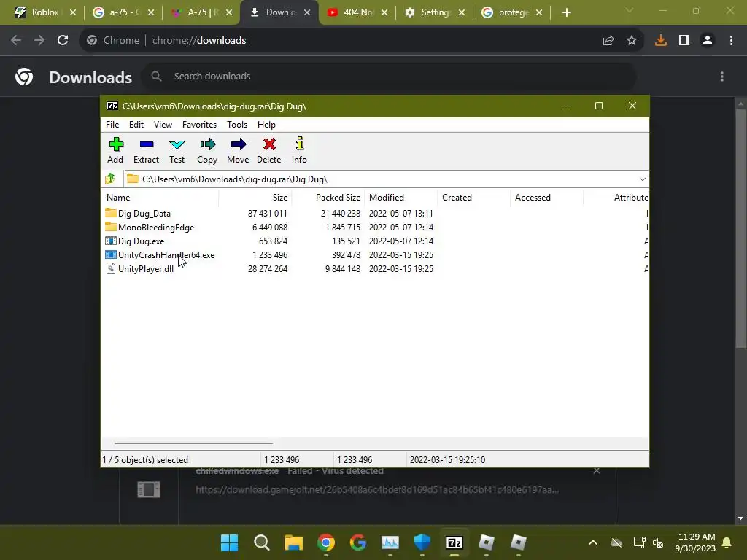Bookmark this page with the star icon
The image size is (747, 560).
click(632, 41)
